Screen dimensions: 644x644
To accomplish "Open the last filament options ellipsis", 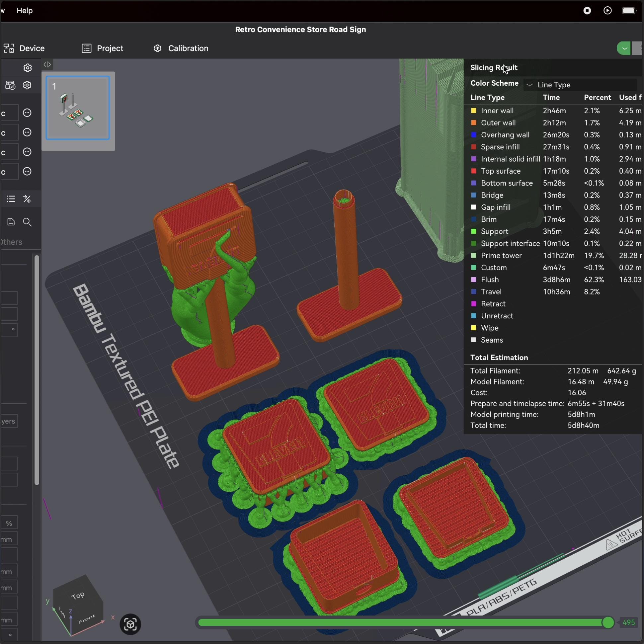I will (27, 171).
